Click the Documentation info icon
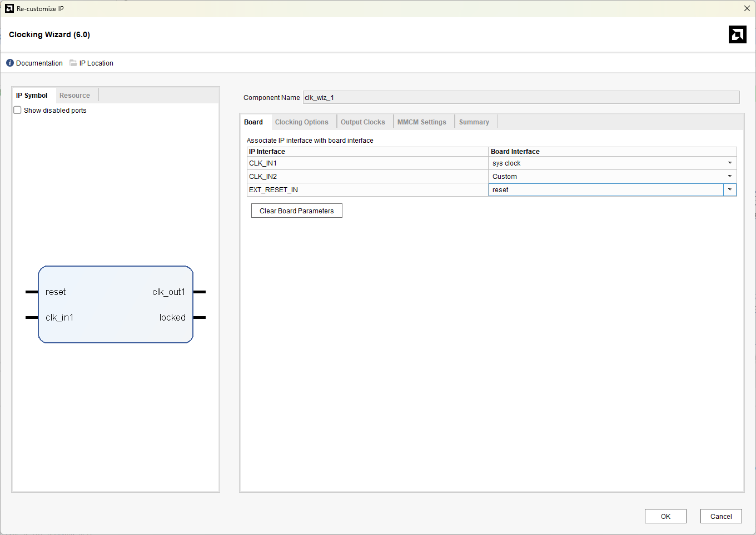The height and width of the screenshot is (535, 756). click(x=10, y=63)
